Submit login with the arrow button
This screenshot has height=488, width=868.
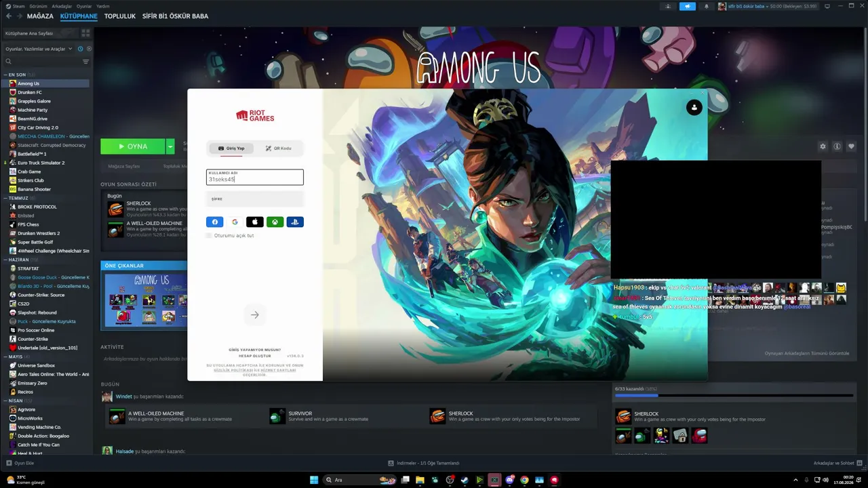(x=255, y=314)
